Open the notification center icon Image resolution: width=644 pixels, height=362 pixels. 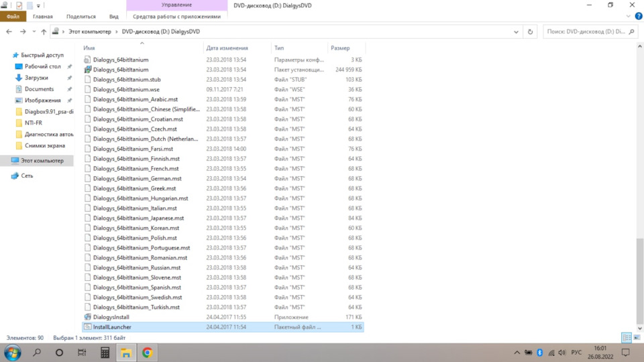point(625,353)
